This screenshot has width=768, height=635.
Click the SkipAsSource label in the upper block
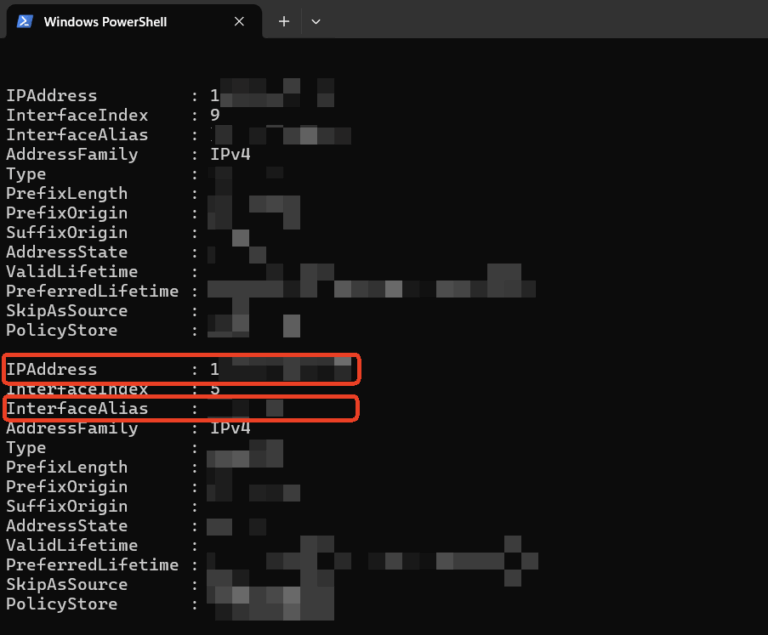(x=67, y=311)
